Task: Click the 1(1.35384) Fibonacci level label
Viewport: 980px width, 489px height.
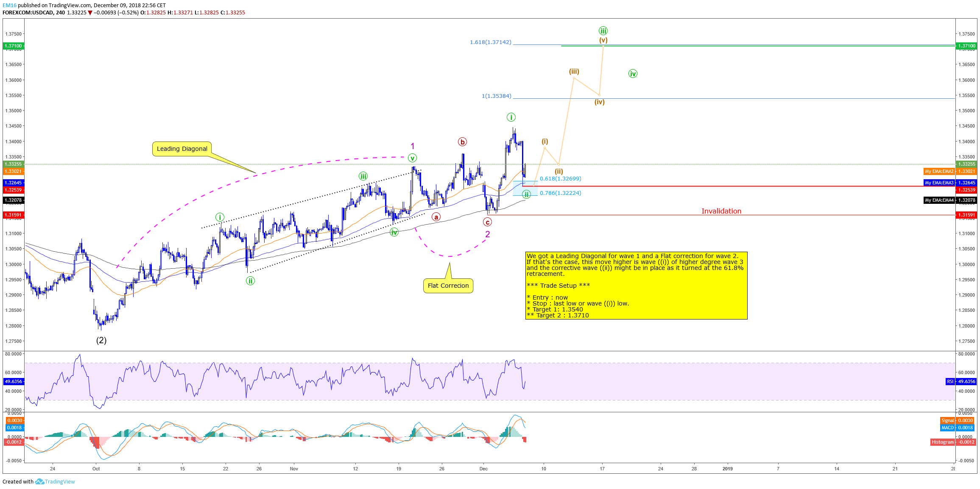Action: [497, 96]
